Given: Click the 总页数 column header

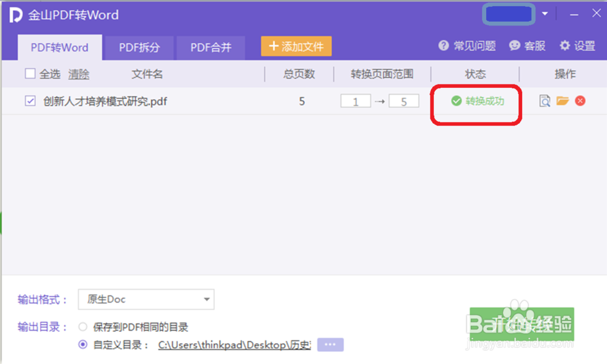Looking at the screenshot, I should coord(299,74).
